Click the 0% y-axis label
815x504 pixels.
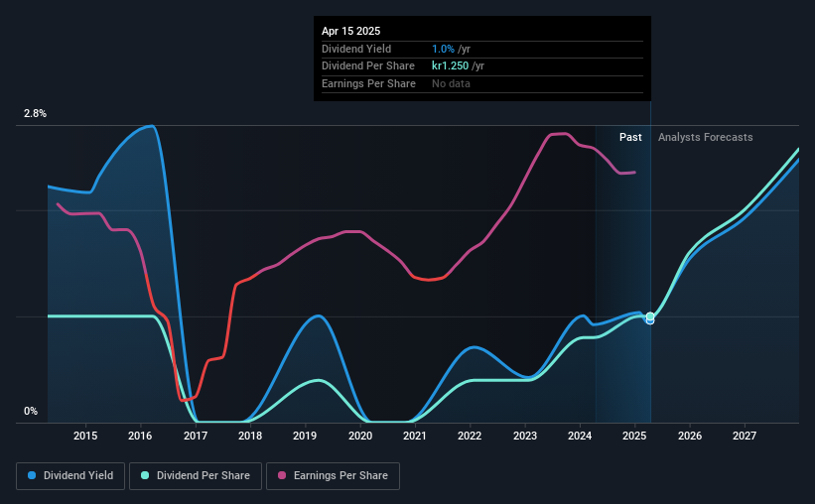point(31,411)
